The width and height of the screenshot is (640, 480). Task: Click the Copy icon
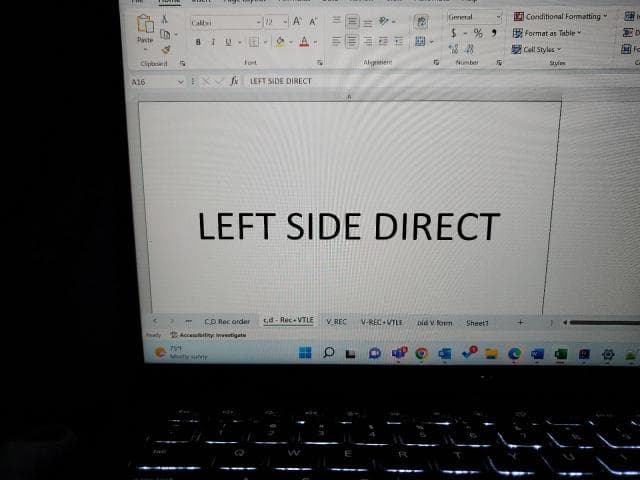click(x=165, y=34)
